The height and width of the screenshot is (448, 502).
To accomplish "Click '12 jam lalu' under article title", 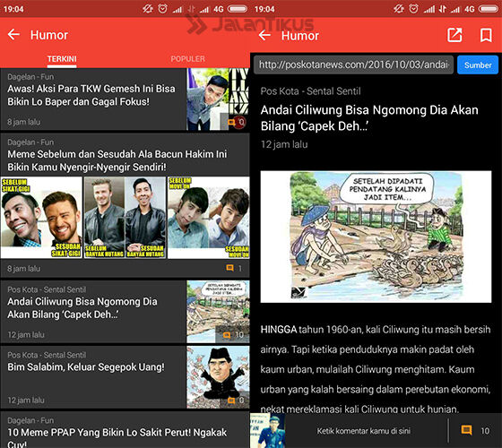I will [x=284, y=144].
